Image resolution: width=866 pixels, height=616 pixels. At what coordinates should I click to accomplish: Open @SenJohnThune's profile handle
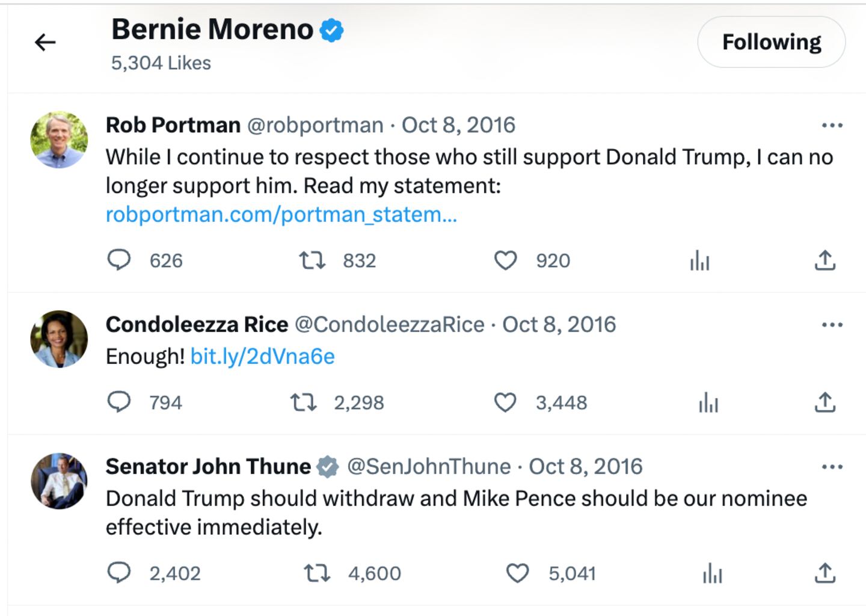pyautogui.click(x=428, y=466)
